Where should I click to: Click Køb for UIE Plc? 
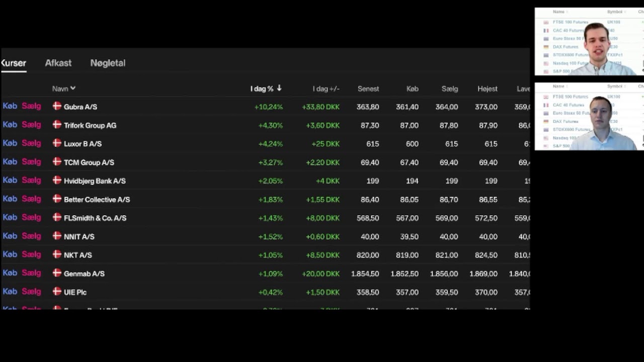(x=10, y=292)
